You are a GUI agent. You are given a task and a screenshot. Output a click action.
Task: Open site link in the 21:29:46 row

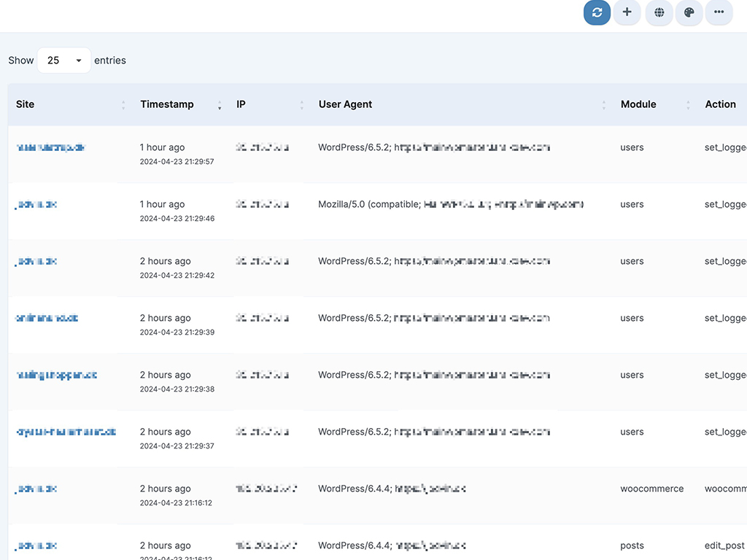(36, 204)
